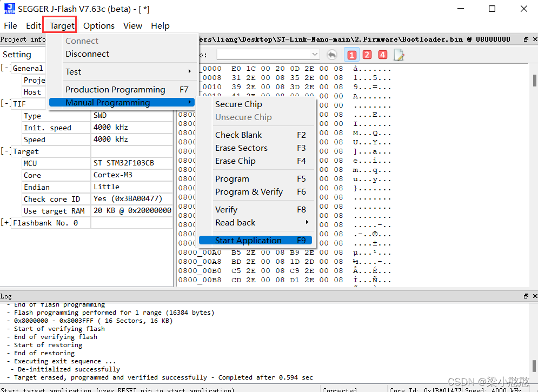Open the View menu
Screen dimensions: 538x392
[x=132, y=26]
